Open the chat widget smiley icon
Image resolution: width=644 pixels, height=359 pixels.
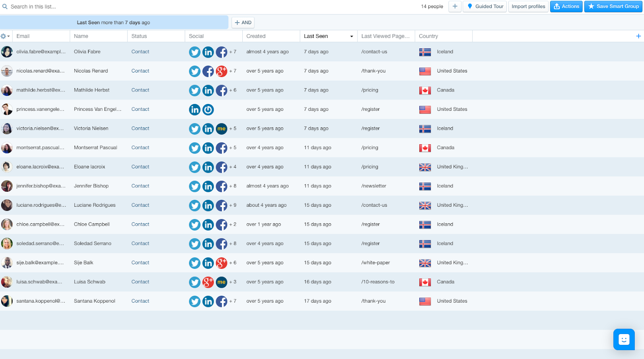click(x=624, y=339)
